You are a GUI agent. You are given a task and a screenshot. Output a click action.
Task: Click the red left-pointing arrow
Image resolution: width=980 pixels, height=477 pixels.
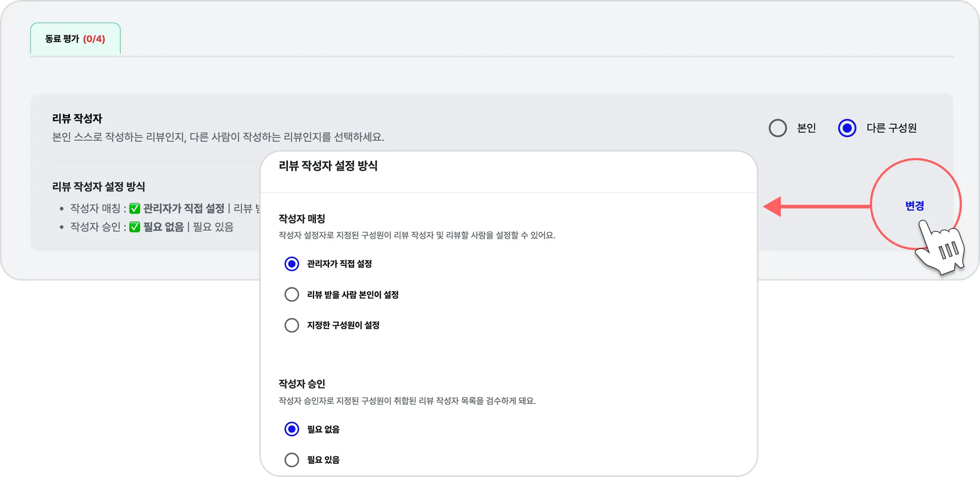[x=816, y=206]
